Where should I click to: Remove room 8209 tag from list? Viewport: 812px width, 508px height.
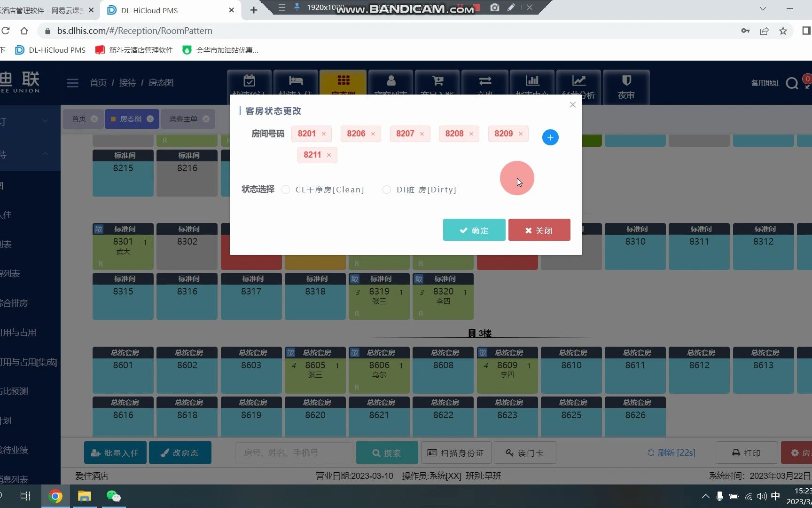pos(521,134)
